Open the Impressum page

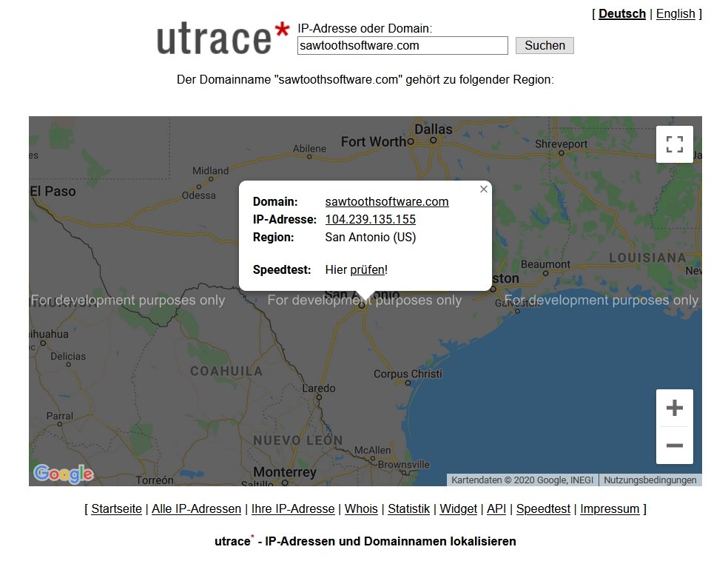[x=610, y=509]
